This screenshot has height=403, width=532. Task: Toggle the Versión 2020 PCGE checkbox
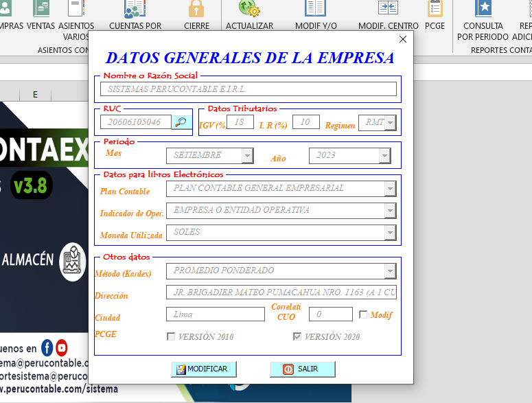click(297, 336)
